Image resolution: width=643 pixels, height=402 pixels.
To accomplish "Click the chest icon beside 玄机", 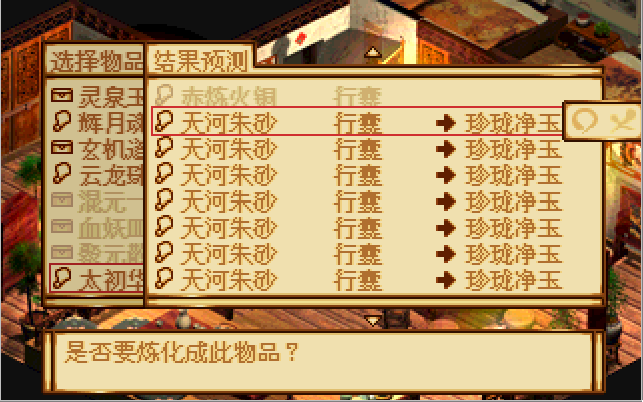I will point(62,148).
